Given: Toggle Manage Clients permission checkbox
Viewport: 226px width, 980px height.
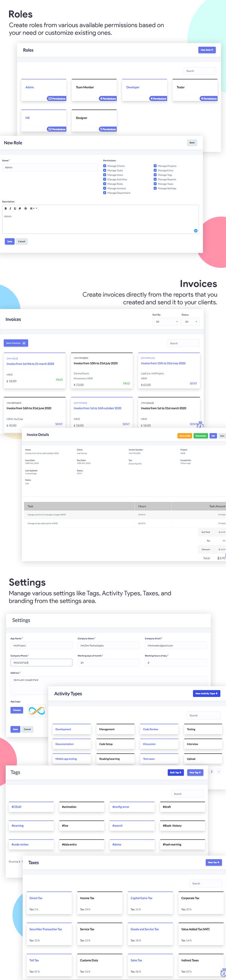Looking at the screenshot, I should (x=104, y=166).
